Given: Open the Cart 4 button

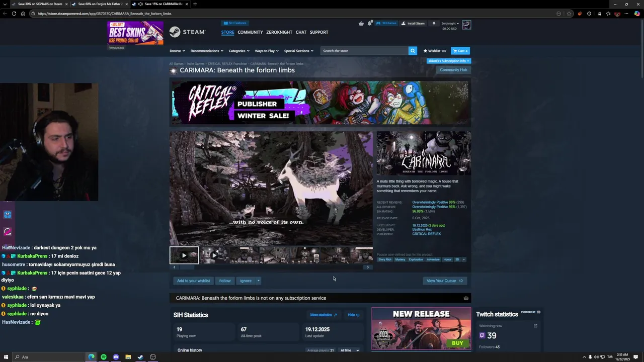Looking at the screenshot, I should pos(460,51).
